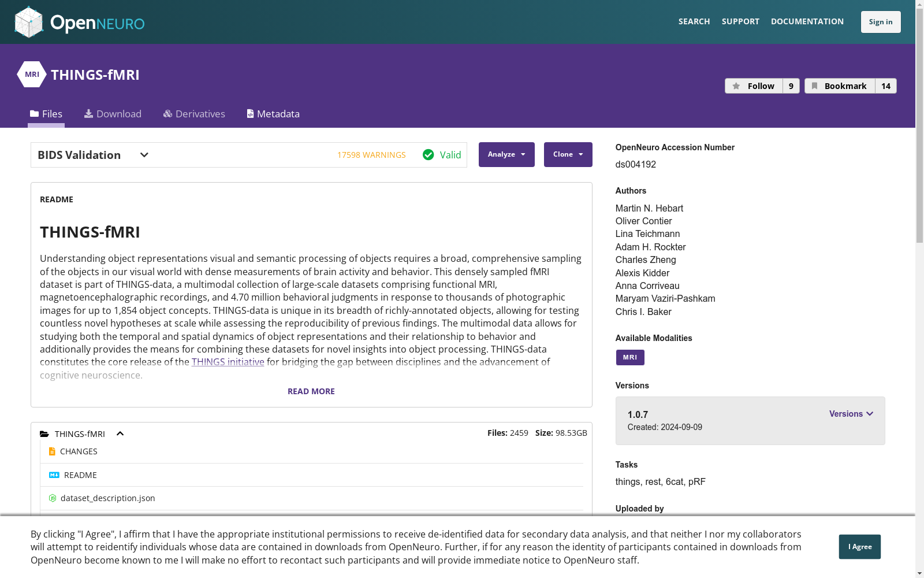The width and height of the screenshot is (924, 578).
Task: Expand the BIDS Validation panel
Action: [144, 155]
